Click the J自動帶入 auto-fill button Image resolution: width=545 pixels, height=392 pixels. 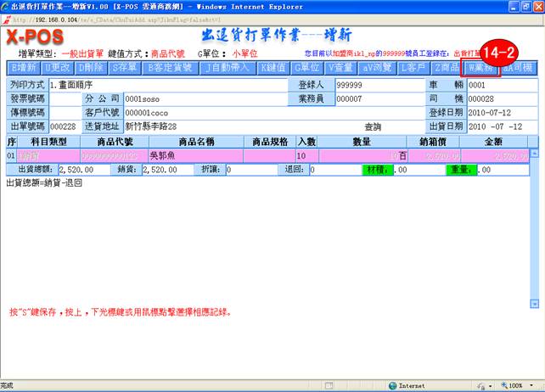(228, 67)
